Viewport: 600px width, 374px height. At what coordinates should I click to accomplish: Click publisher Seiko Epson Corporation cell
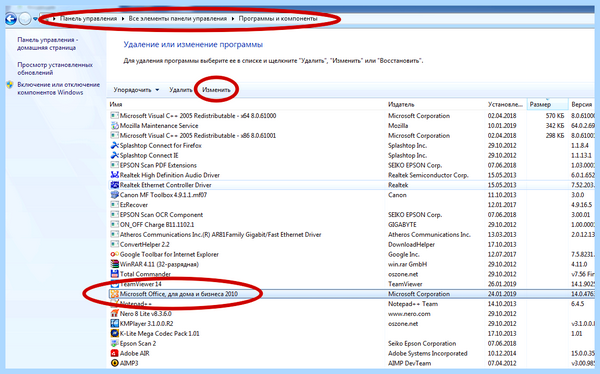click(x=422, y=343)
